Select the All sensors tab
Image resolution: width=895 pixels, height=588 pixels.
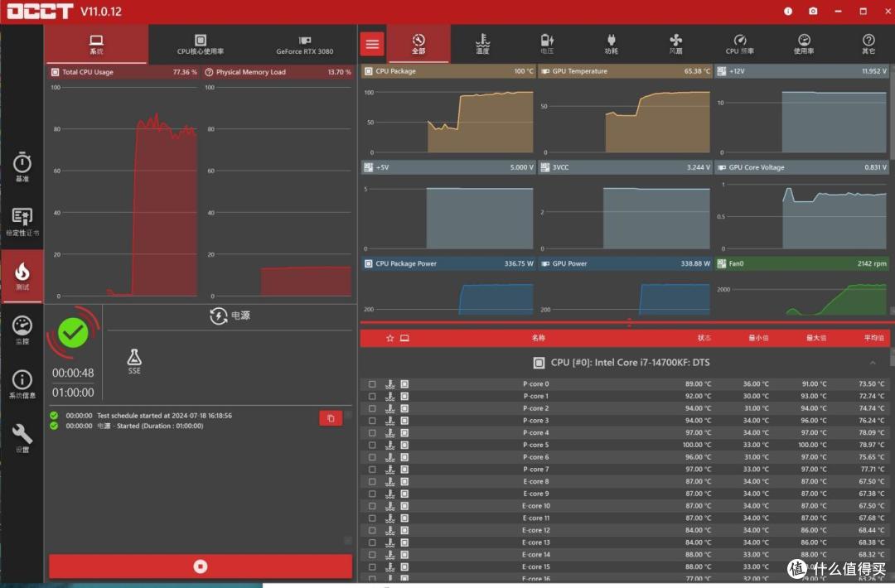tap(418, 44)
